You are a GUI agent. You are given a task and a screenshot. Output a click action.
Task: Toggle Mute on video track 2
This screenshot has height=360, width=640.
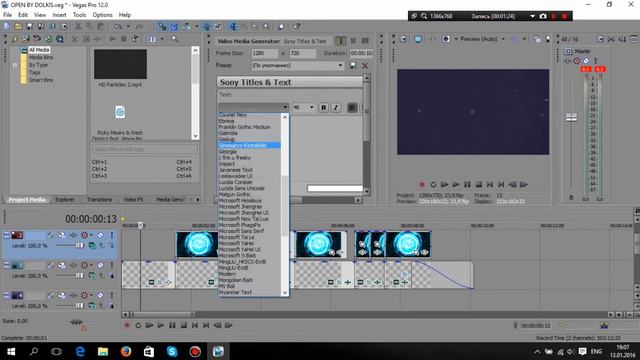[x=100, y=265]
